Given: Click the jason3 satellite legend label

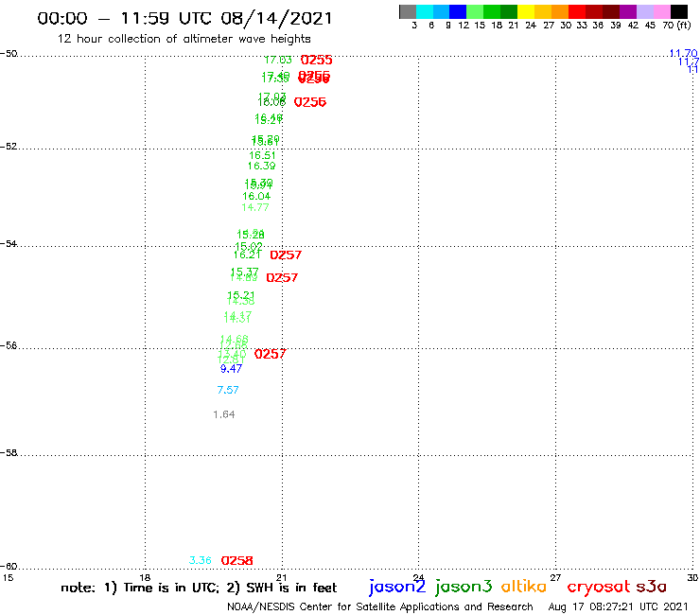Looking at the screenshot, I should (464, 587).
